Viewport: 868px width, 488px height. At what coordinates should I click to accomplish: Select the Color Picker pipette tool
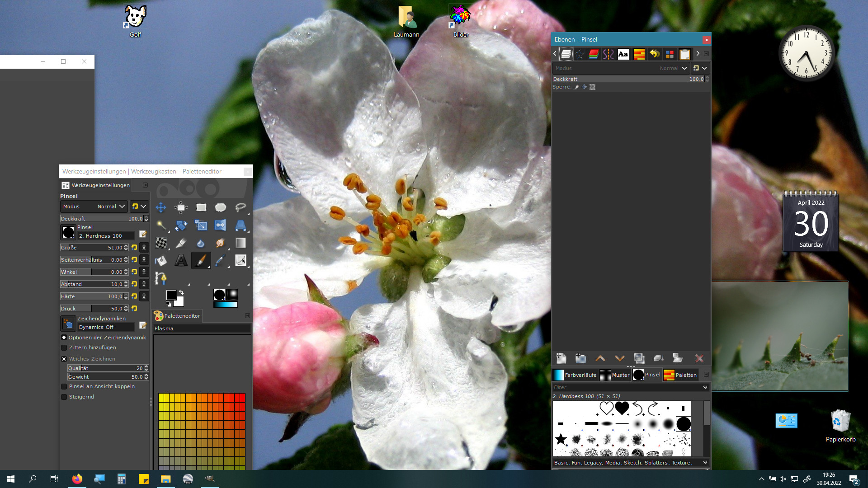pyautogui.click(x=220, y=260)
